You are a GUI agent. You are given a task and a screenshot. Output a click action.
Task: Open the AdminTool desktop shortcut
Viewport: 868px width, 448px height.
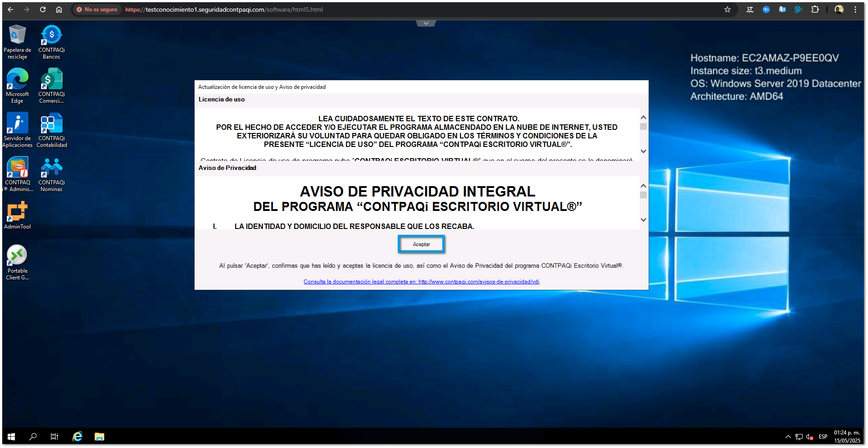click(x=17, y=215)
